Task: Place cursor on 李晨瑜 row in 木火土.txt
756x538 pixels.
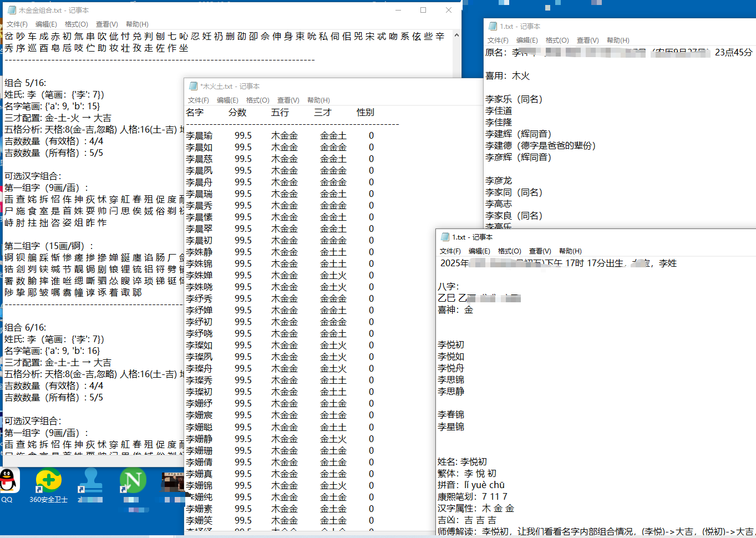Action: (x=200, y=136)
